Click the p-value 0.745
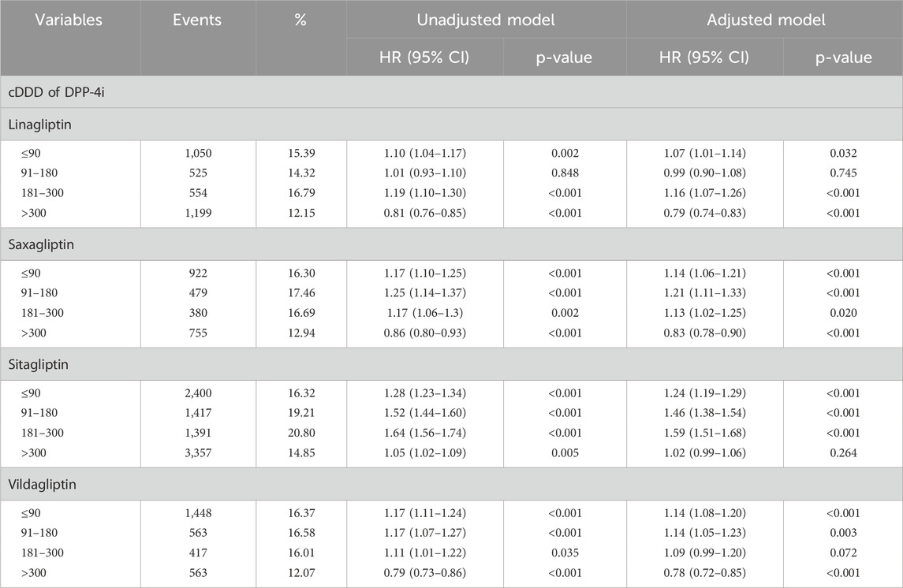 [844, 173]
